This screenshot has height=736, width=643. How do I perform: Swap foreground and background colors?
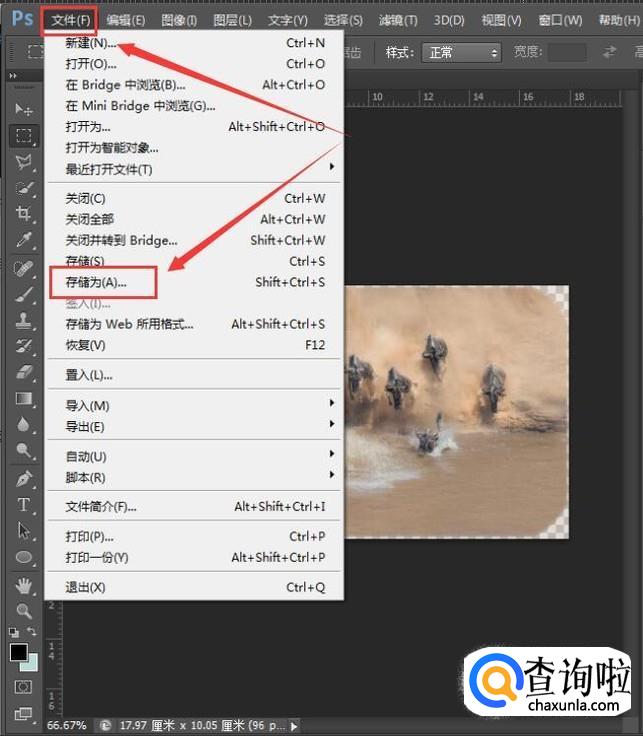click(33, 632)
